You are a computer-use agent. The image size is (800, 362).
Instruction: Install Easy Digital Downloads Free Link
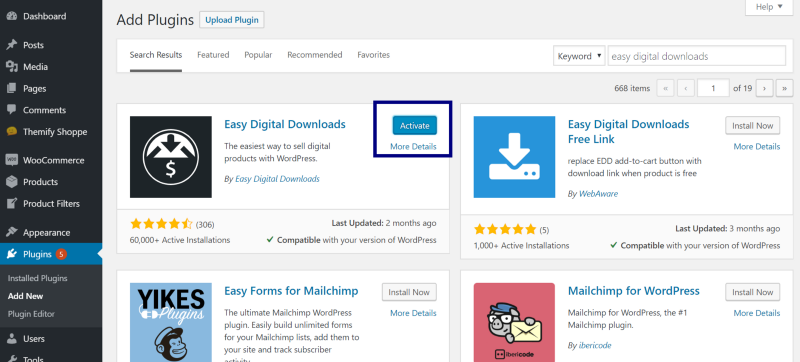(753, 125)
